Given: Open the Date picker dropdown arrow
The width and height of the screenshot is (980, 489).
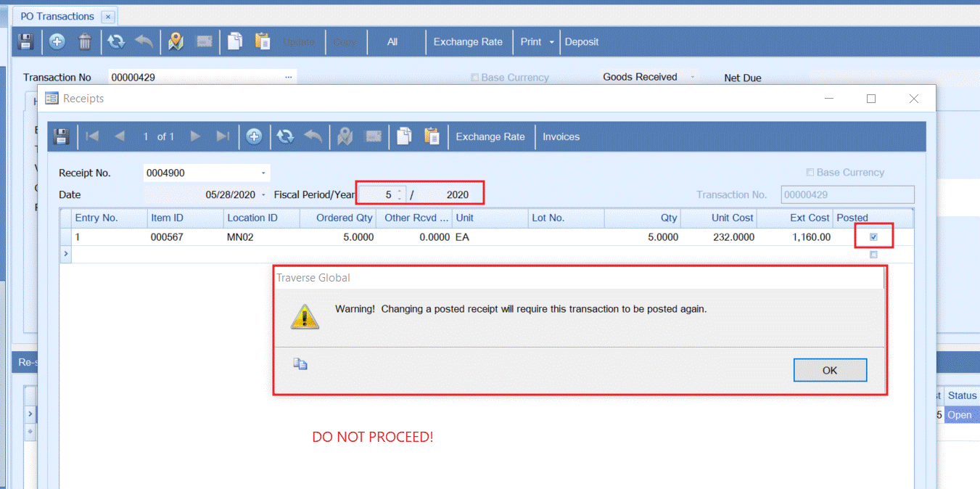Looking at the screenshot, I should (x=263, y=195).
